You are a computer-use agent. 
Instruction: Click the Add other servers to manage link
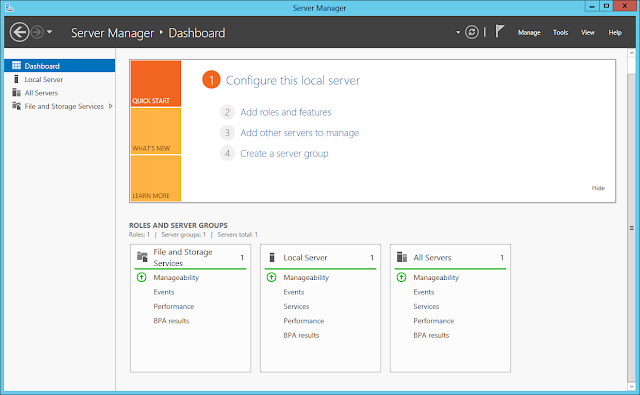coord(300,133)
